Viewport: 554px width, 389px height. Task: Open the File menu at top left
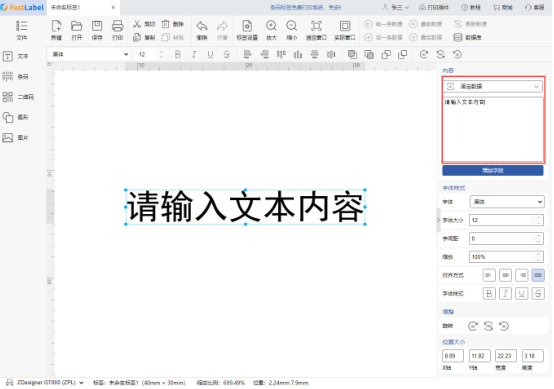click(x=22, y=30)
